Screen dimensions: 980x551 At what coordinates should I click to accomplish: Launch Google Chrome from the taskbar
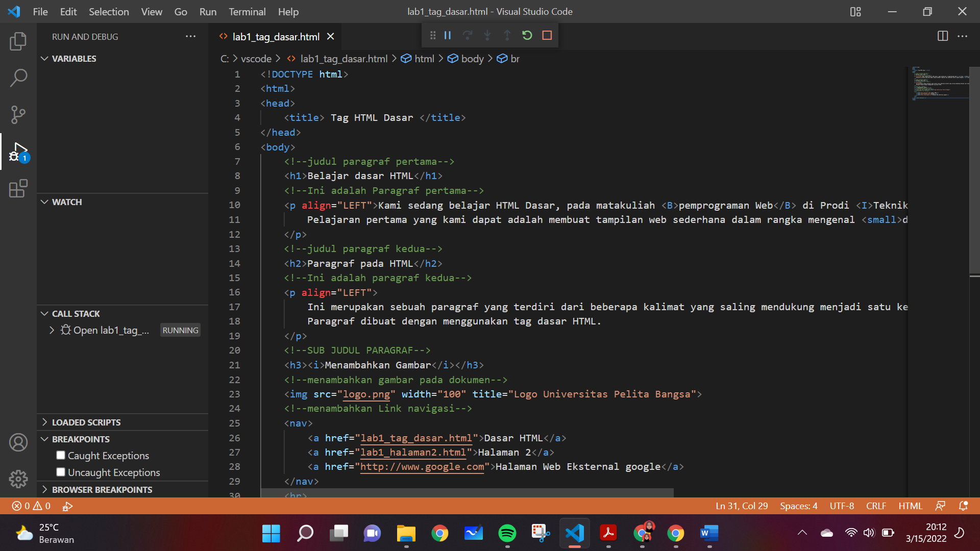click(x=440, y=533)
